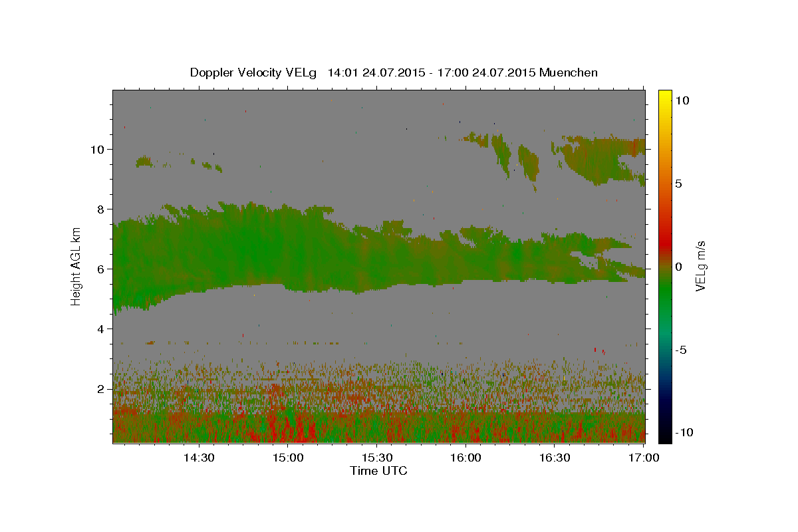Click the height tick label 4

101,329
